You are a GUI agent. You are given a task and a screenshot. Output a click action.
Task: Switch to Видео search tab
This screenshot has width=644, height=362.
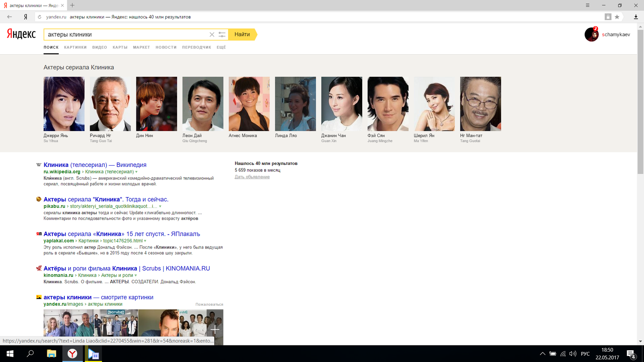[99, 47]
